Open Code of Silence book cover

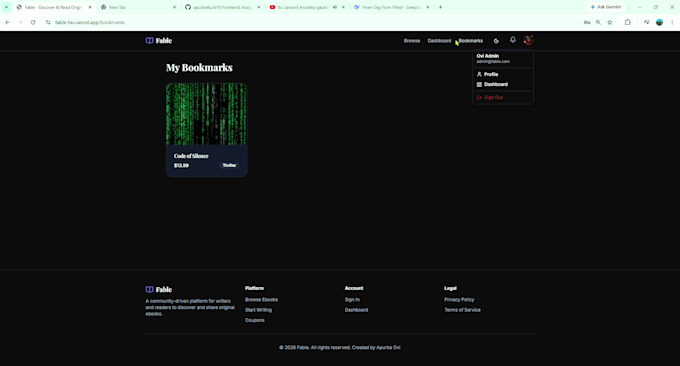point(206,114)
